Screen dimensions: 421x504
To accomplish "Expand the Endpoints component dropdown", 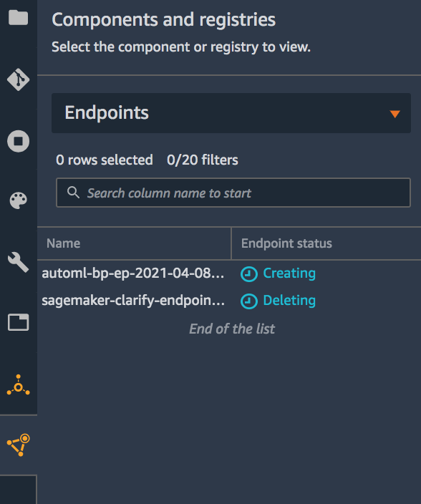I will pos(231,113).
